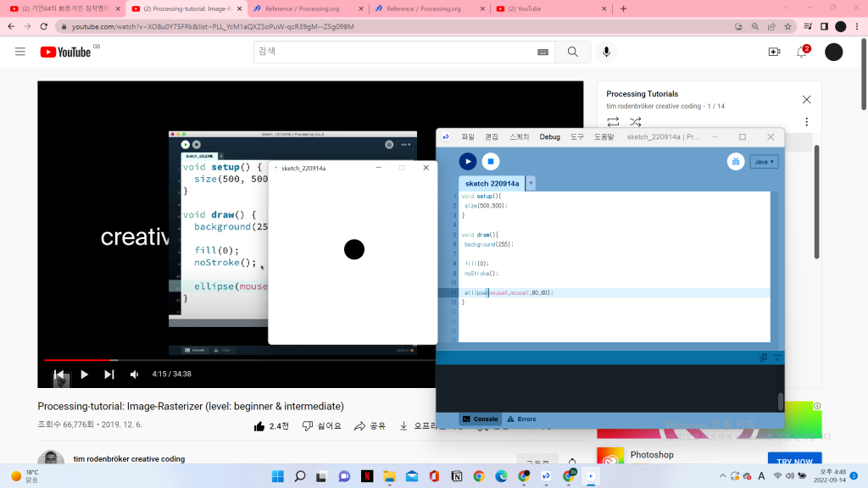Enable the Processing debugger butterfly icon

(x=736, y=162)
